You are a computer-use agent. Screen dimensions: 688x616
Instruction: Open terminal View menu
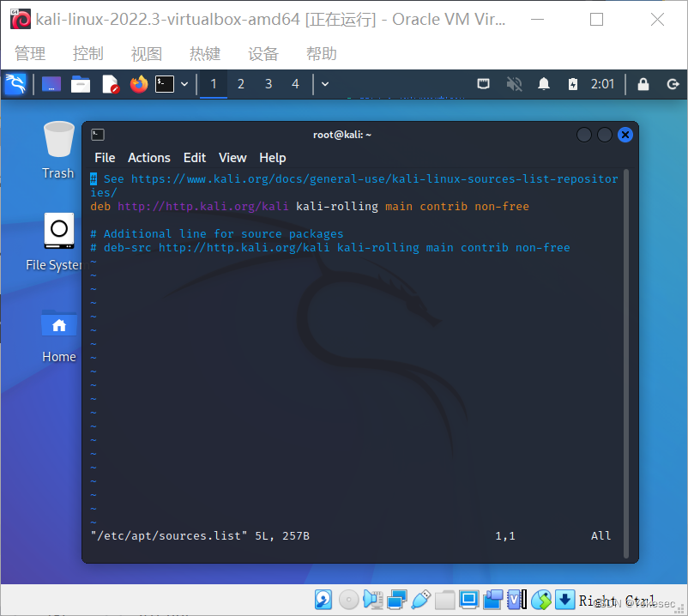(x=232, y=158)
